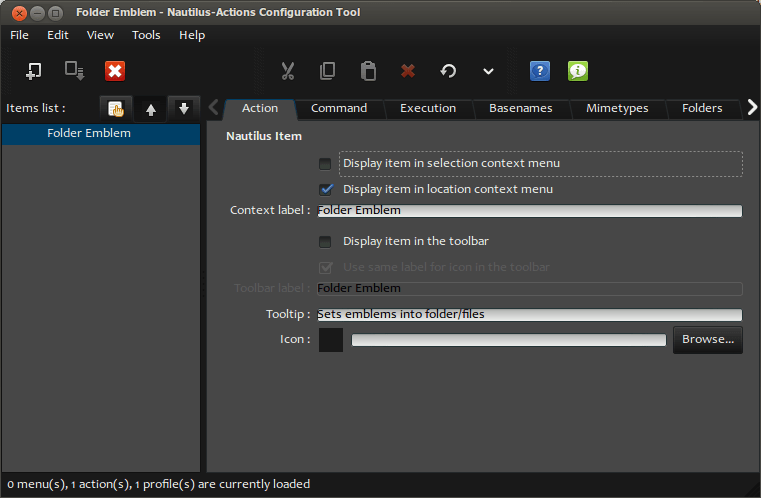The height and width of the screenshot is (498, 761).
Task: Toggle Use same label for icon checkbox
Action: [x=326, y=267]
